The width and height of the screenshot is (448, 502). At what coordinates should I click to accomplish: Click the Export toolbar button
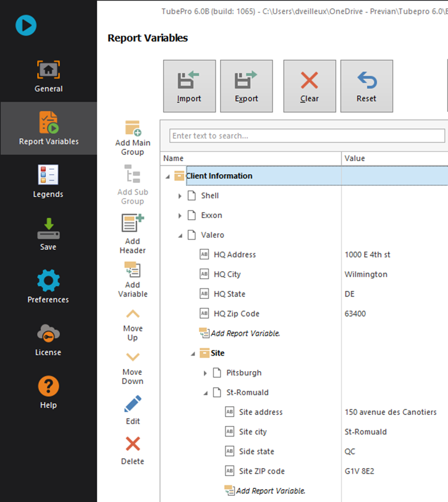coord(246,86)
